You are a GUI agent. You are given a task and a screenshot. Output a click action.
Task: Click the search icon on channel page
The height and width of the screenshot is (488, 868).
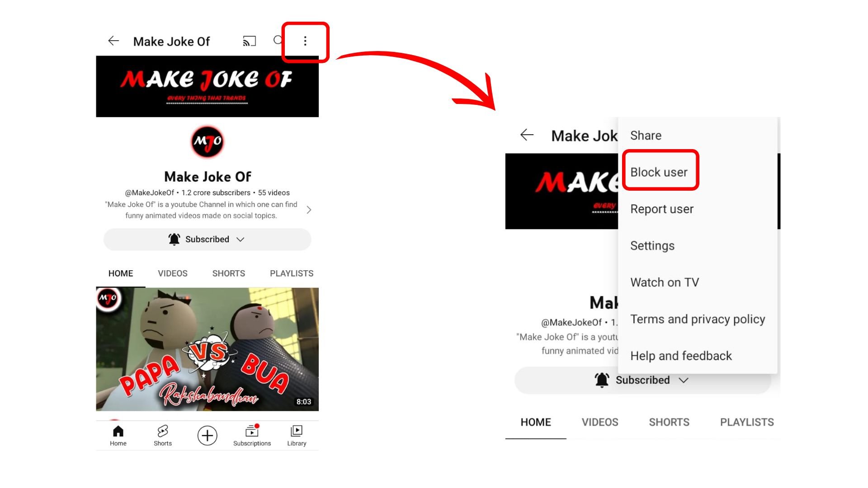278,41
